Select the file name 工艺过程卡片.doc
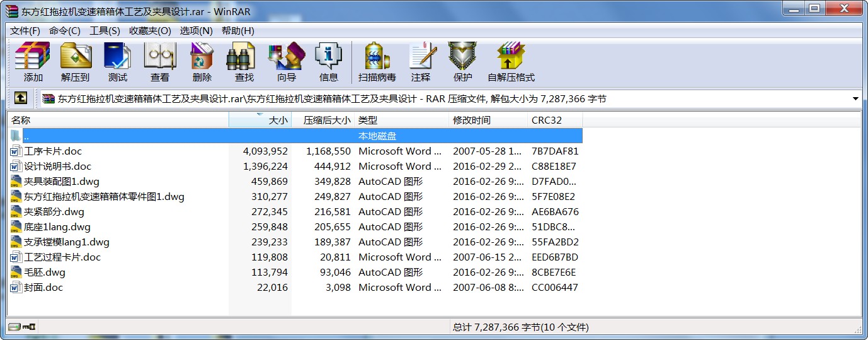 click(62, 257)
